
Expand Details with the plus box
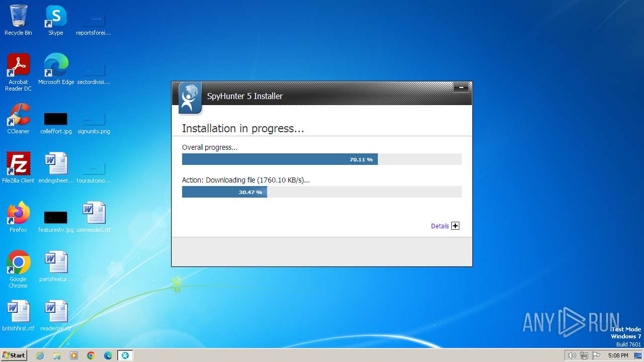tap(455, 226)
